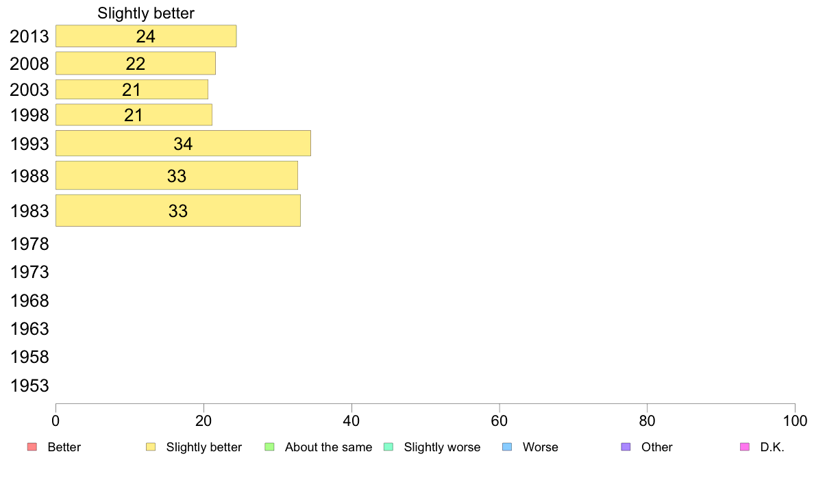
Task: Click the Slightly better column heading
Action: pyautogui.click(x=146, y=13)
